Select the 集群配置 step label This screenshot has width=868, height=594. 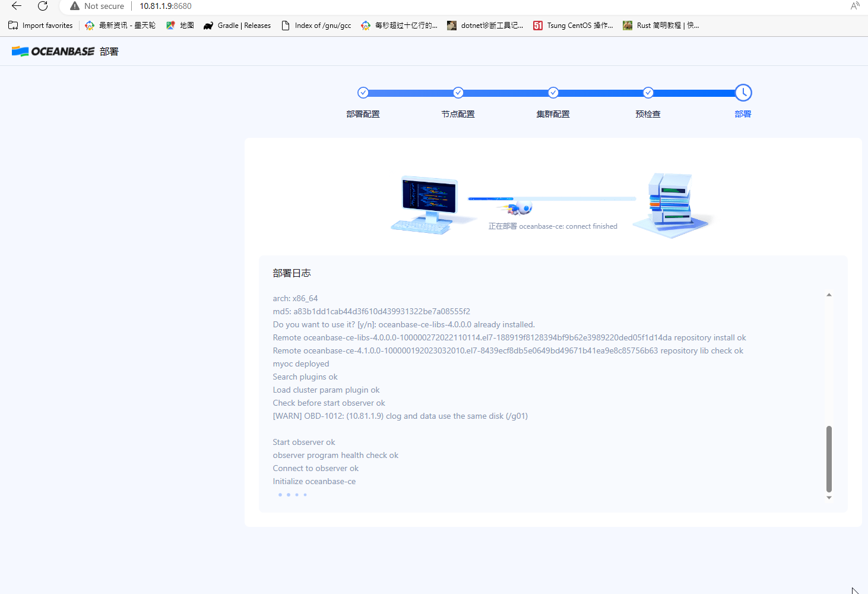(x=553, y=114)
